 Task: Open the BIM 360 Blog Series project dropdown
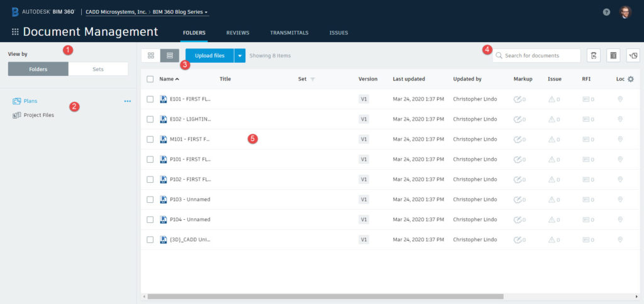[181, 12]
